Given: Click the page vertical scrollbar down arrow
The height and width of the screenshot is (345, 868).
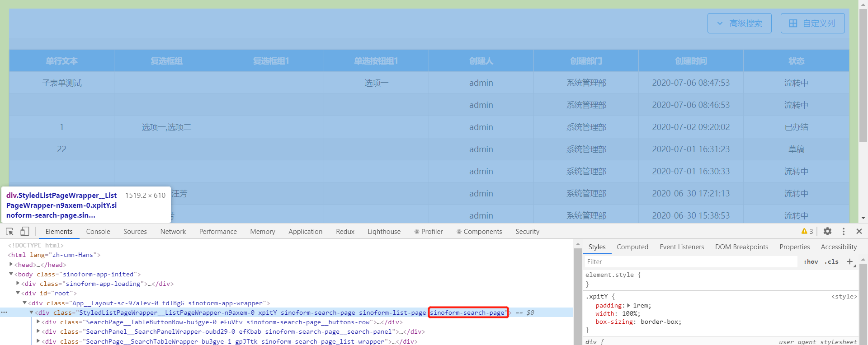Looking at the screenshot, I should (x=863, y=218).
